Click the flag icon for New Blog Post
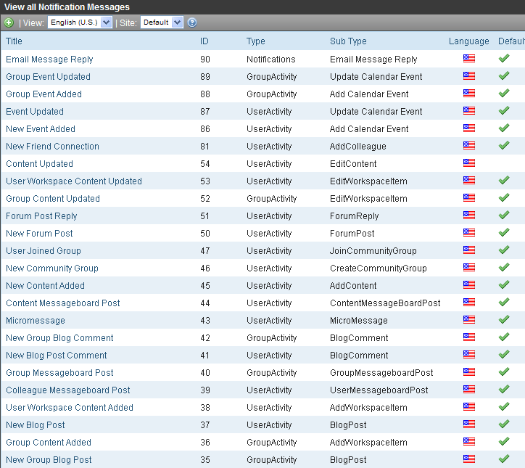This screenshot has height=468, width=525. [469, 424]
